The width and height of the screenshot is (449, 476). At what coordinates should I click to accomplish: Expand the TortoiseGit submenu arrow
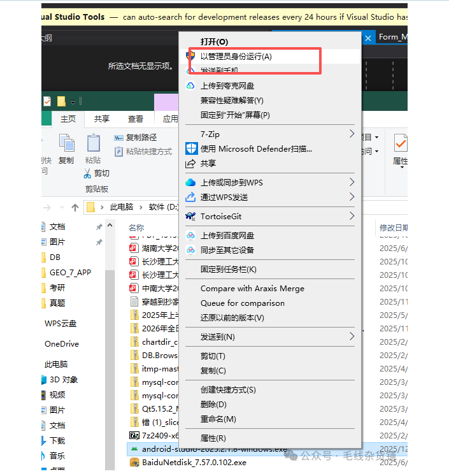(x=352, y=216)
